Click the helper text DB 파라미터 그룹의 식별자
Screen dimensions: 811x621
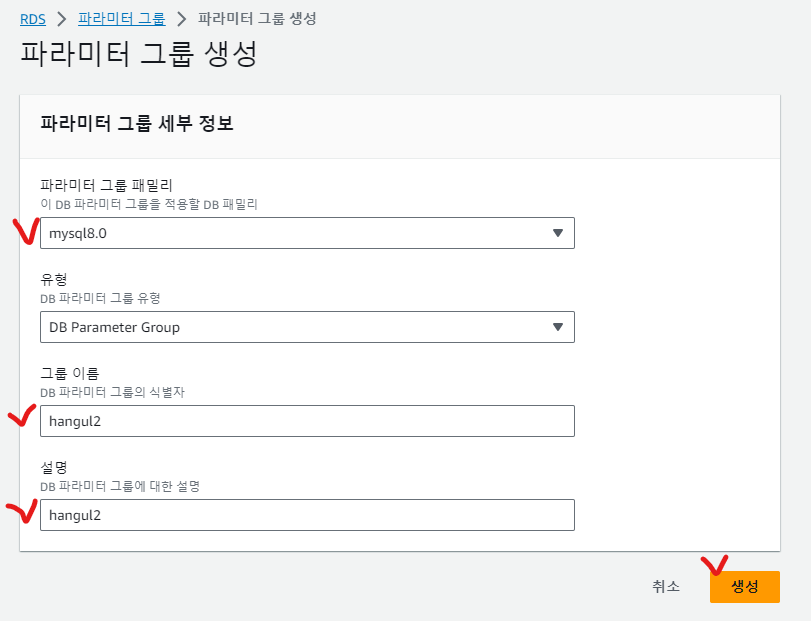click(x=112, y=392)
